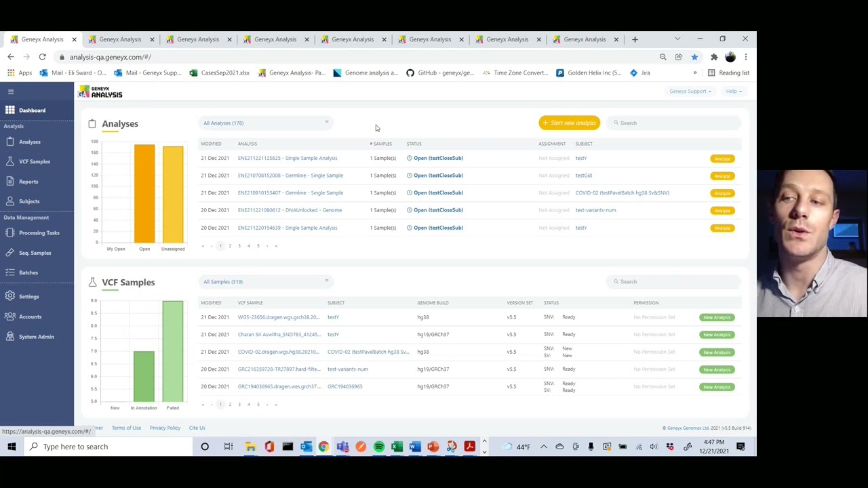Open analysis ENE211221125625 - Single Sample Analysis
The width and height of the screenshot is (868, 488).
288,159
